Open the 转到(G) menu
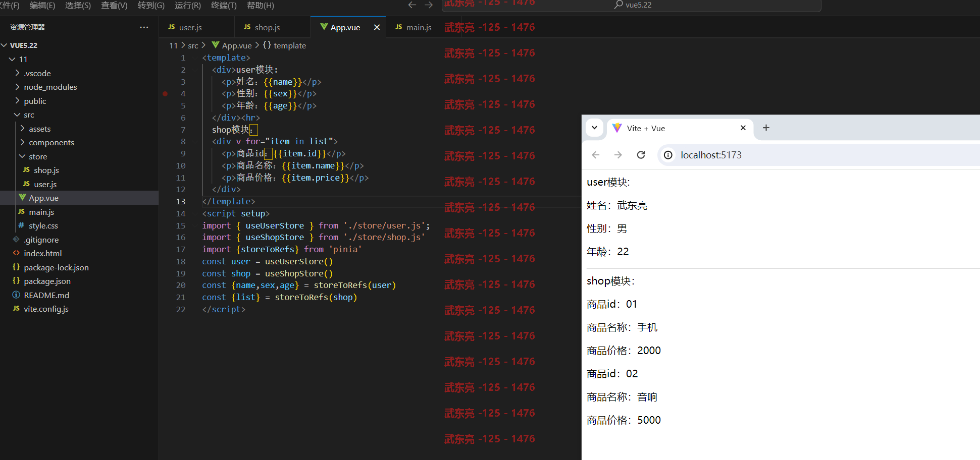Screen dimensions: 980x460 click(x=151, y=5)
